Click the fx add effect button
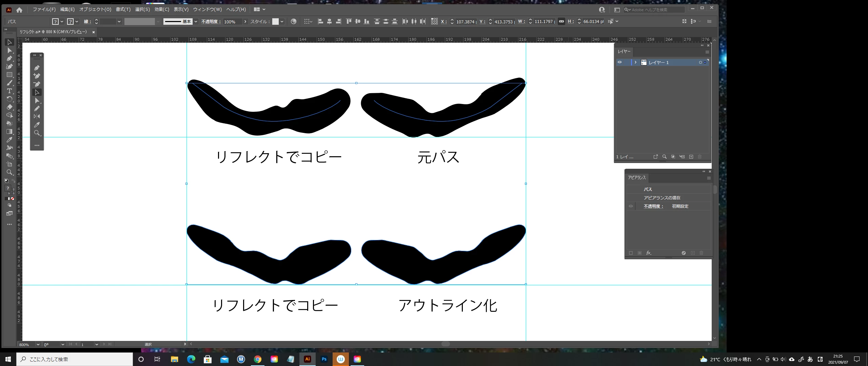 pyautogui.click(x=648, y=253)
